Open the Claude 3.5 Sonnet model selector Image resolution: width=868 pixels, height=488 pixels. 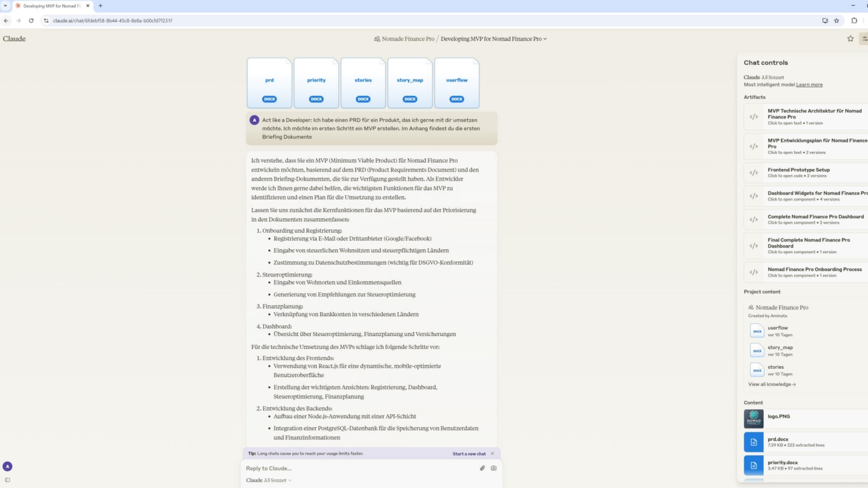(269, 480)
